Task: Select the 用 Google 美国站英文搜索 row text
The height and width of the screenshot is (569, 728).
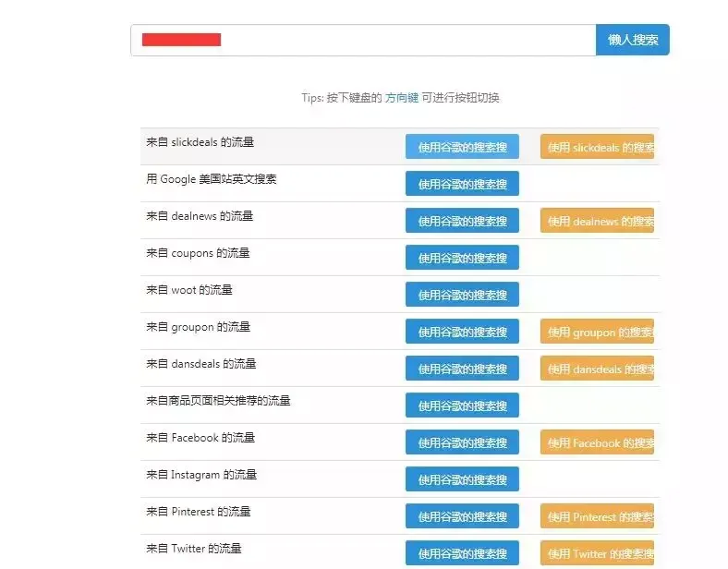Action: (212, 179)
